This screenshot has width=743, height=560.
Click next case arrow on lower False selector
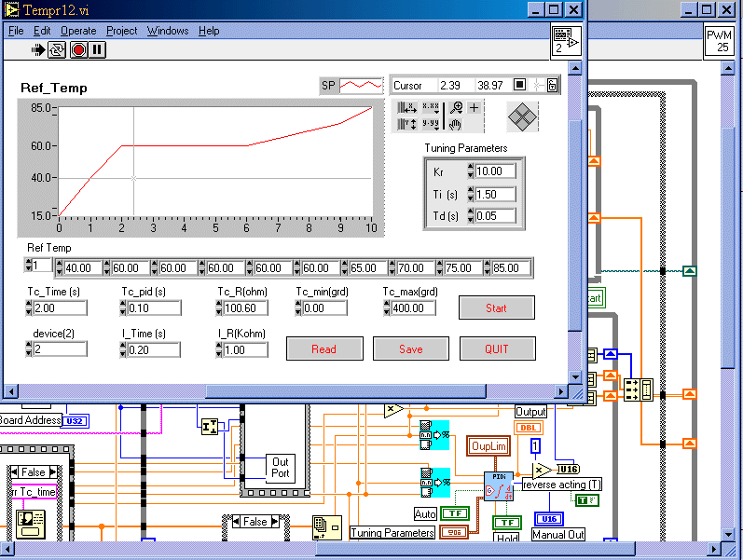tap(275, 522)
